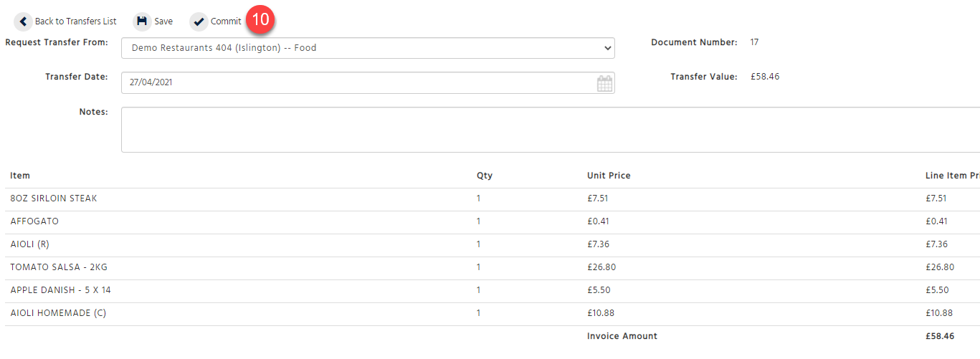
Task: Click the Save floppy disk icon
Action: coord(142,21)
